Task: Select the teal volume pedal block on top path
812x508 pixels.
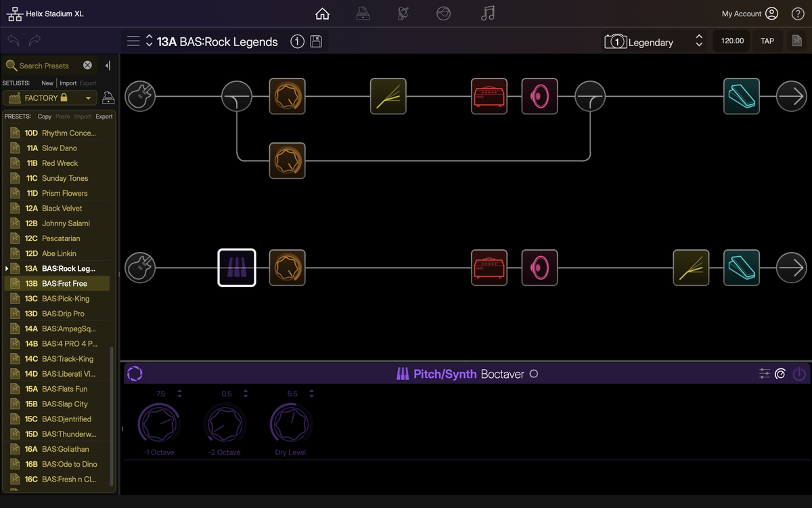Action: pos(741,97)
